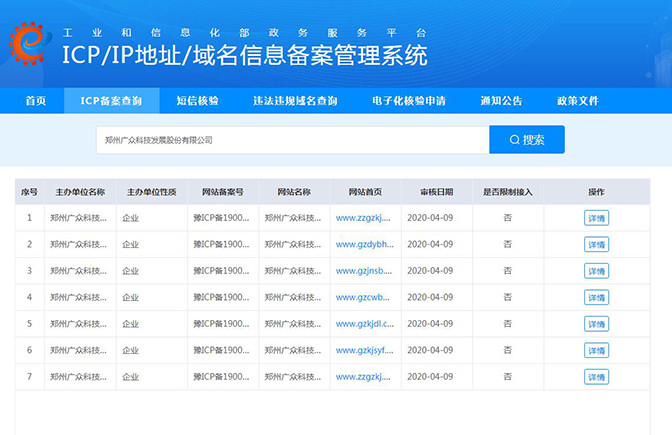Follow the www.gzcwb website link

[x=363, y=297]
